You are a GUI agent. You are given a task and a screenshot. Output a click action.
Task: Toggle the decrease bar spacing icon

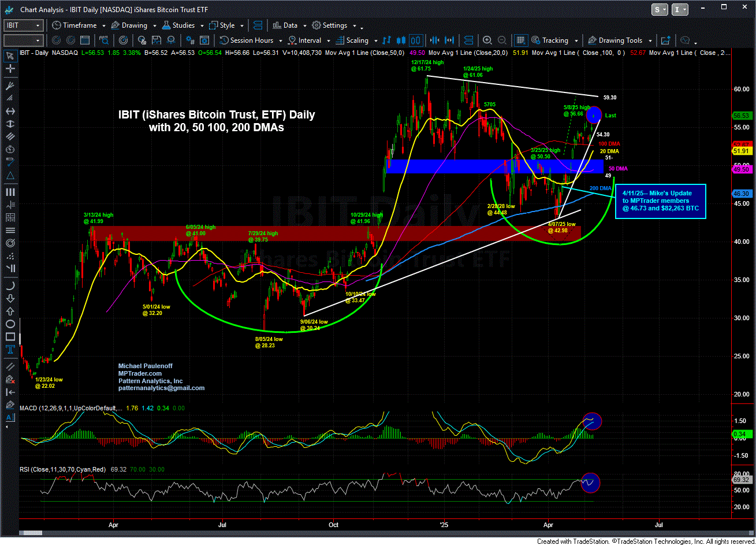tap(434, 40)
